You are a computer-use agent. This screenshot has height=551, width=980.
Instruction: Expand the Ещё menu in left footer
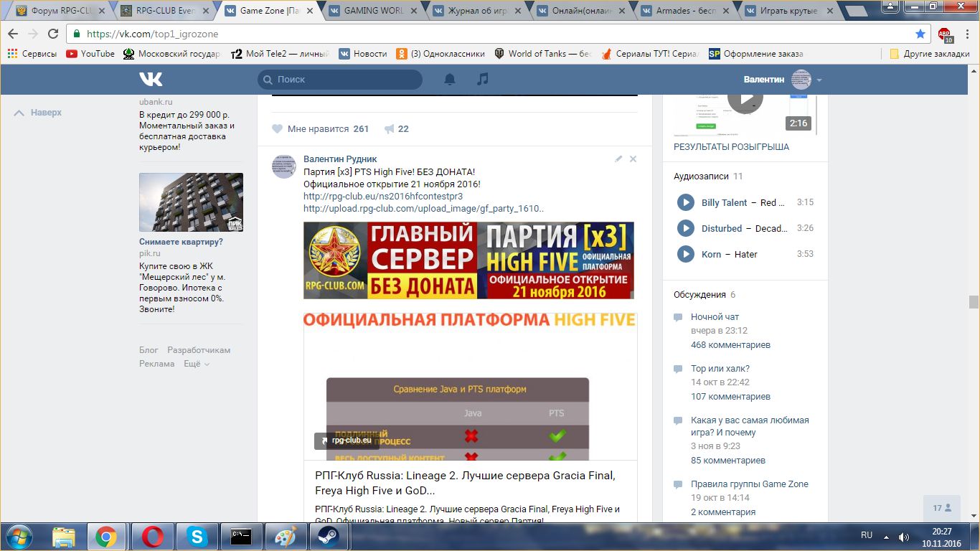click(x=197, y=364)
